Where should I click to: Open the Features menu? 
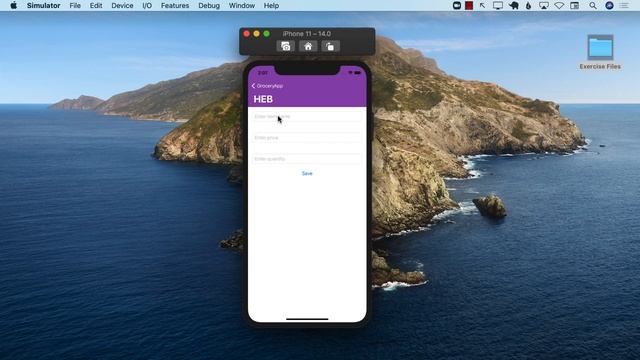click(175, 6)
